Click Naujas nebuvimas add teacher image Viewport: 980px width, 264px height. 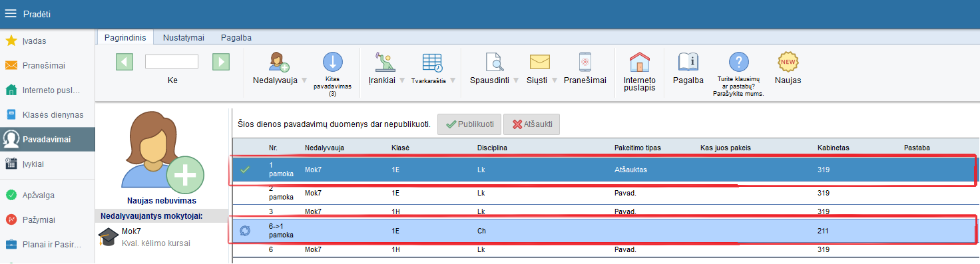(162, 152)
